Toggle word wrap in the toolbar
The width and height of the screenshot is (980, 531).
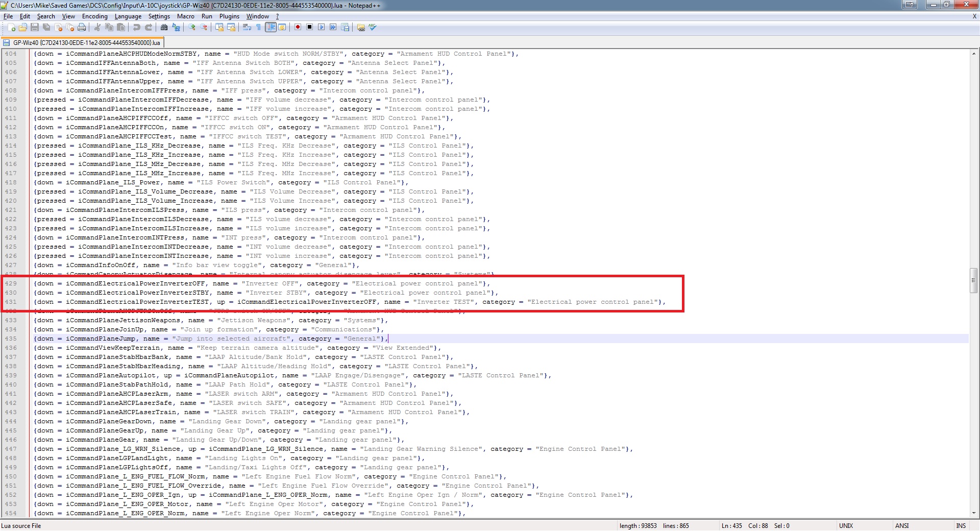pyautogui.click(x=247, y=27)
